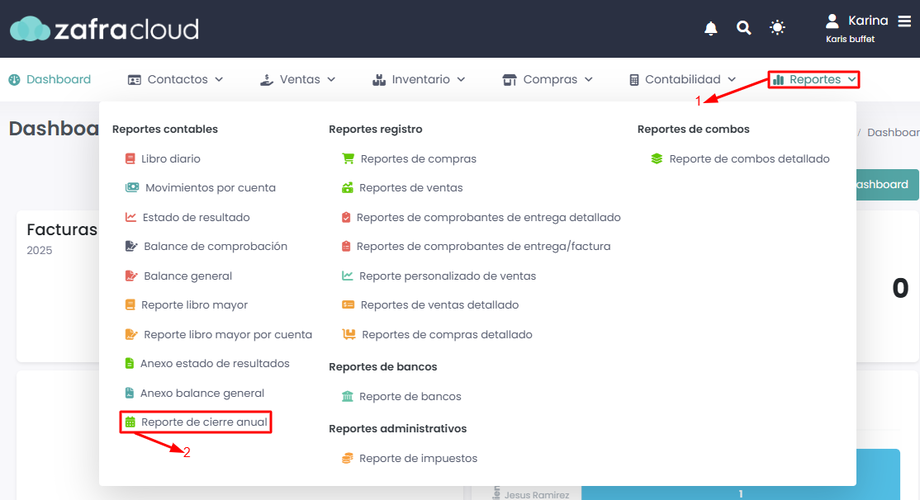920x500 pixels.
Task: Click Anexo balance general file icon
Action: 130,393
